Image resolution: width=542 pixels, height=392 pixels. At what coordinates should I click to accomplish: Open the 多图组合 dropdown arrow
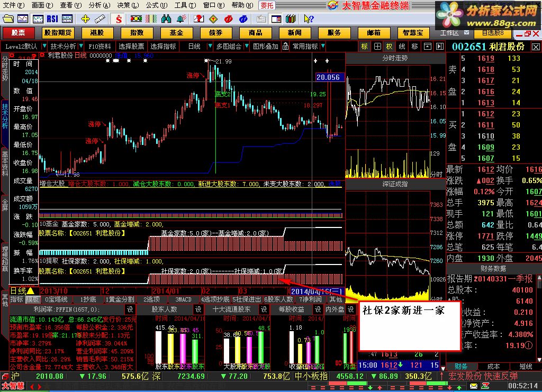pyautogui.click(x=247, y=46)
